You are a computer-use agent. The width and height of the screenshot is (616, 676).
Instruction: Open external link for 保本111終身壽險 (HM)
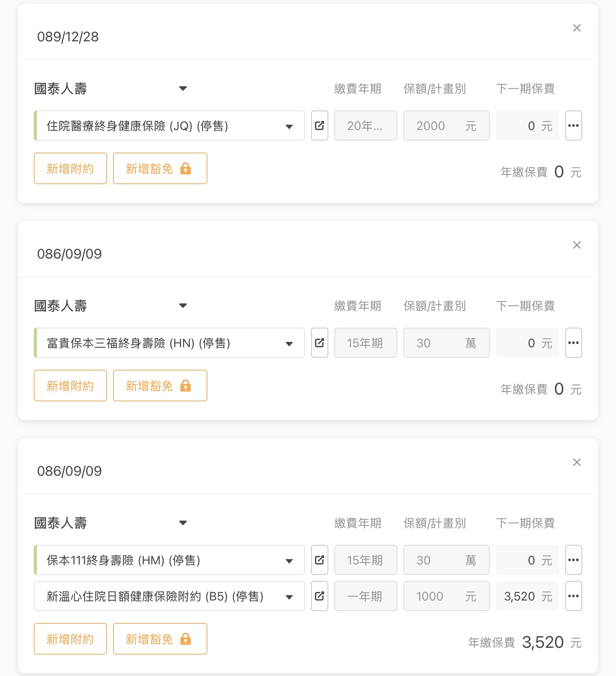pyautogui.click(x=319, y=560)
